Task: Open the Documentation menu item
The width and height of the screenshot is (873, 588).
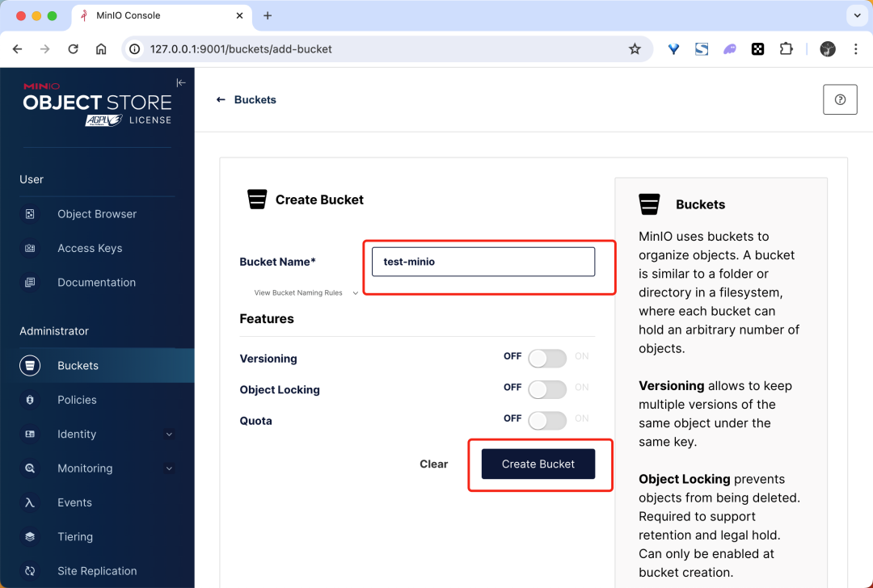Action: click(x=97, y=282)
